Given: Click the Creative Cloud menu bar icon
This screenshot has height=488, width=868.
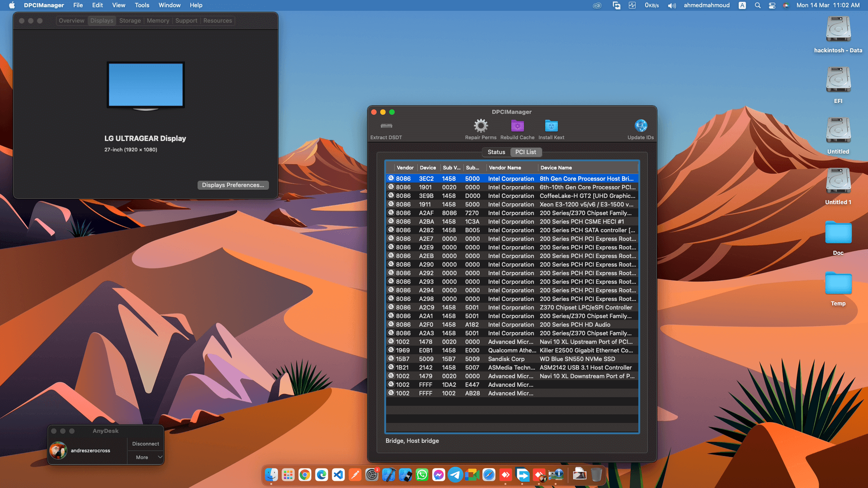Looking at the screenshot, I should 597,5.
